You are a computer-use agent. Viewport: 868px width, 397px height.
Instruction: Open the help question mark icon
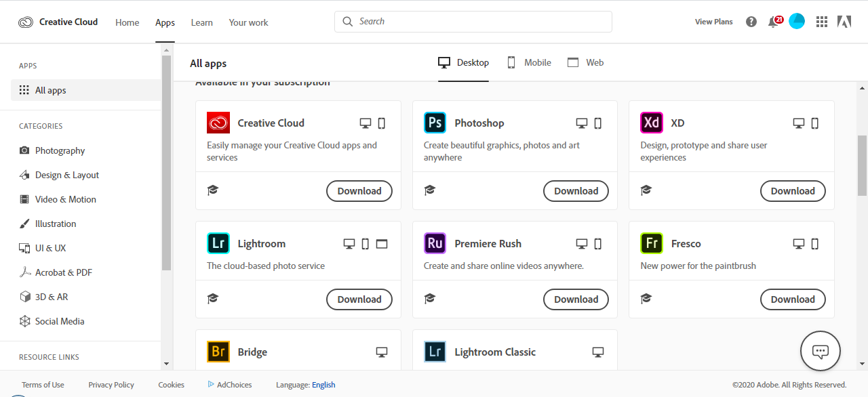click(x=751, y=22)
